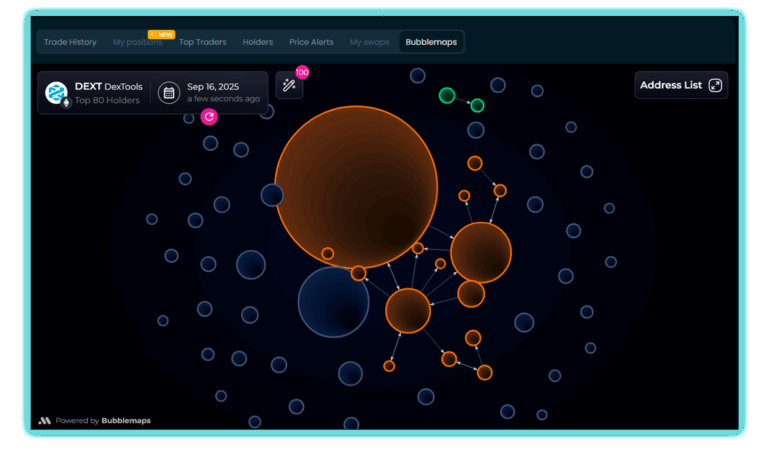The height and width of the screenshot is (449, 768).
Task: Select the large blue holder bubble
Action: click(x=334, y=302)
